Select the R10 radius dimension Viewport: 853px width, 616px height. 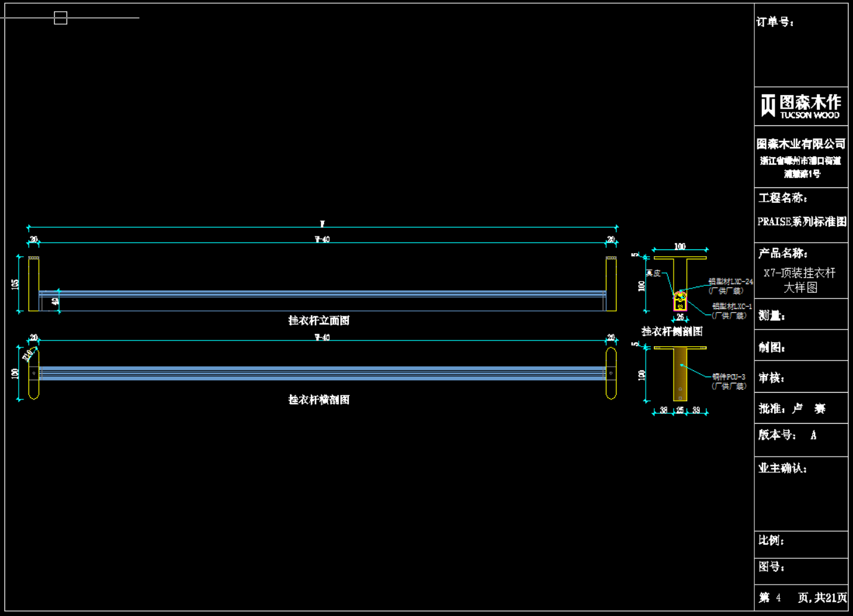point(28,355)
